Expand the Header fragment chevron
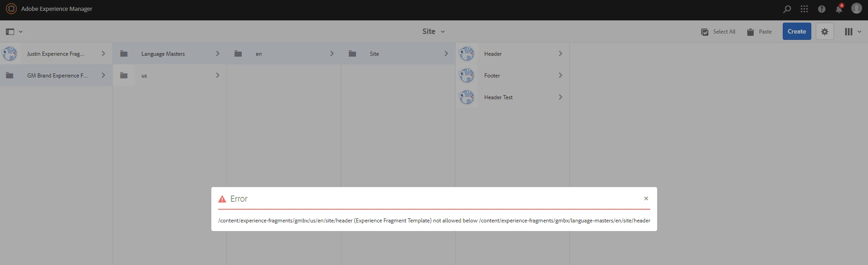868x265 pixels. (x=561, y=53)
